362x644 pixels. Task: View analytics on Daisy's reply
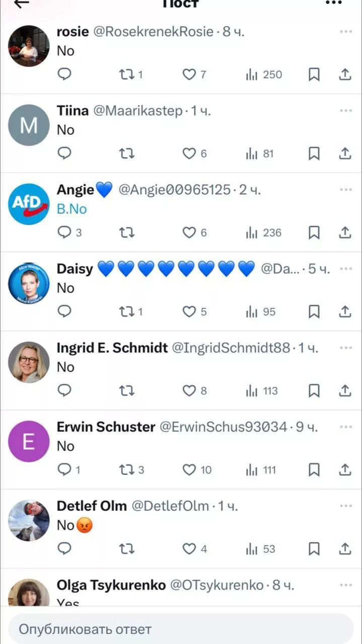click(x=252, y=312)
